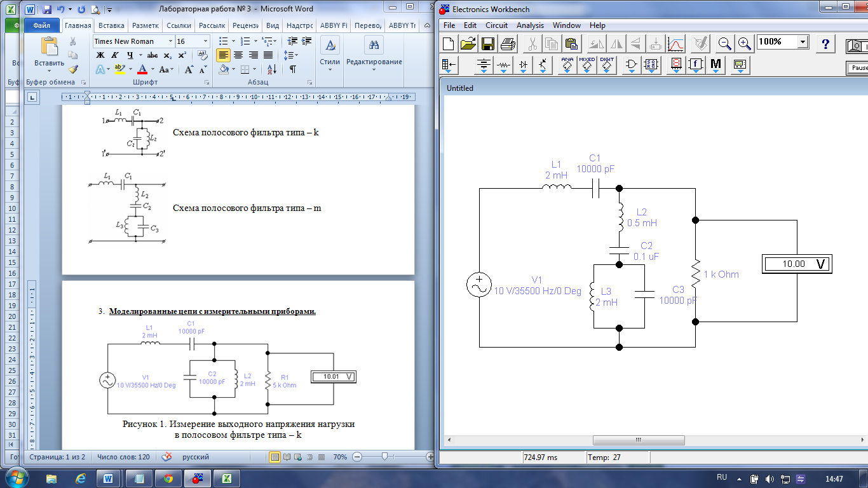This screenshot has width=868, height=488.
Task: Click the word count status in Word
Action: click(123, 457)
